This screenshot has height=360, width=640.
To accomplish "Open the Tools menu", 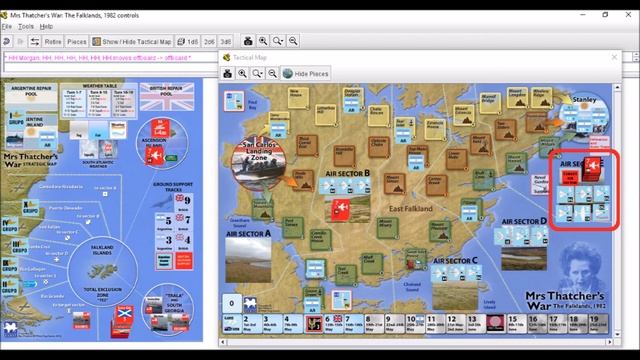I will [x=26, y=27].
